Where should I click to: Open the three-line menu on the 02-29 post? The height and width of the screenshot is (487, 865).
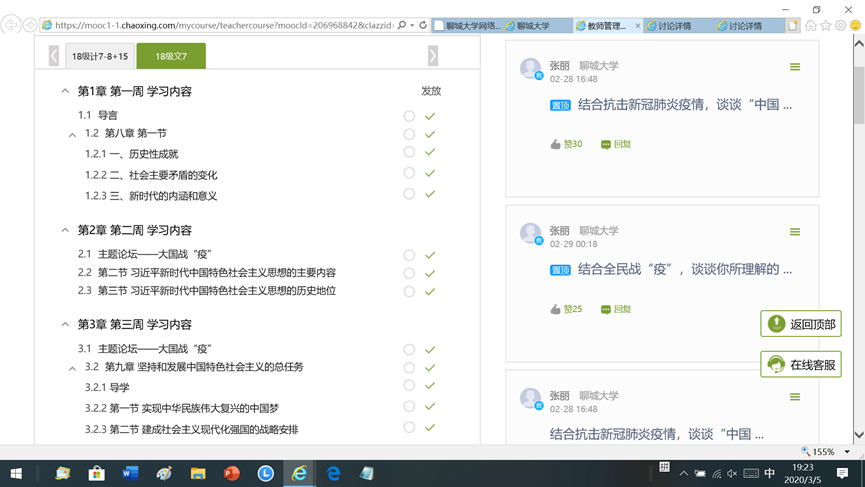click(x=795, y=232)
